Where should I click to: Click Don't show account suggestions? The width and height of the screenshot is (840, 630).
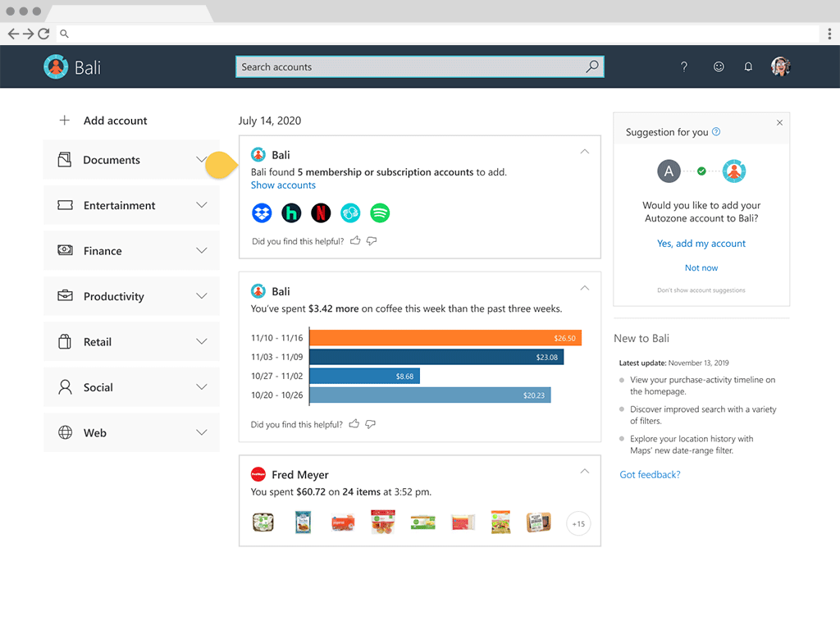point(701,290)
